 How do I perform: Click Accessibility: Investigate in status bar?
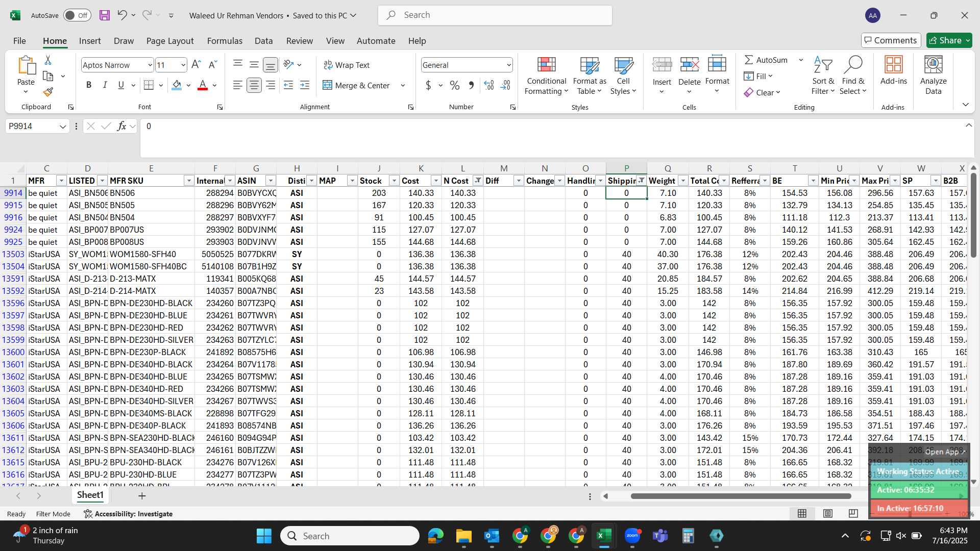[x=128, y=514]
